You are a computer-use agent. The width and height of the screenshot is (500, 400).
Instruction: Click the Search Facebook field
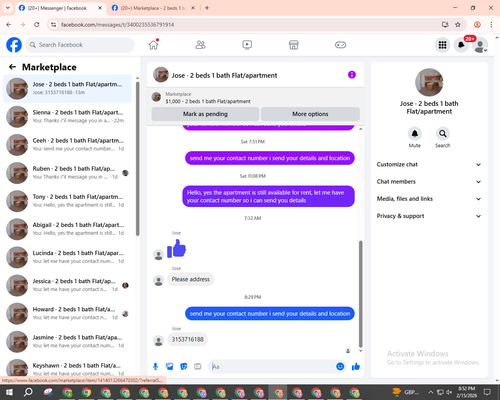[80, 45]
